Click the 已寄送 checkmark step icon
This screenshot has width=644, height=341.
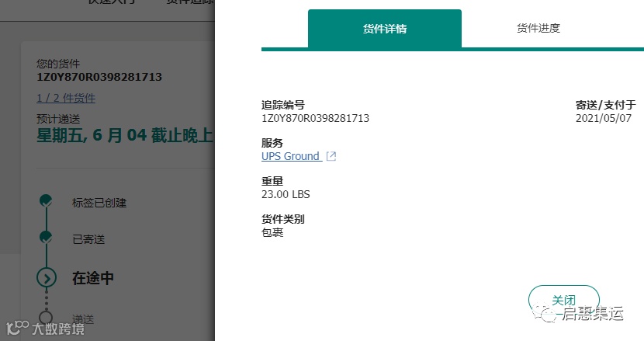tap(46, 238)
